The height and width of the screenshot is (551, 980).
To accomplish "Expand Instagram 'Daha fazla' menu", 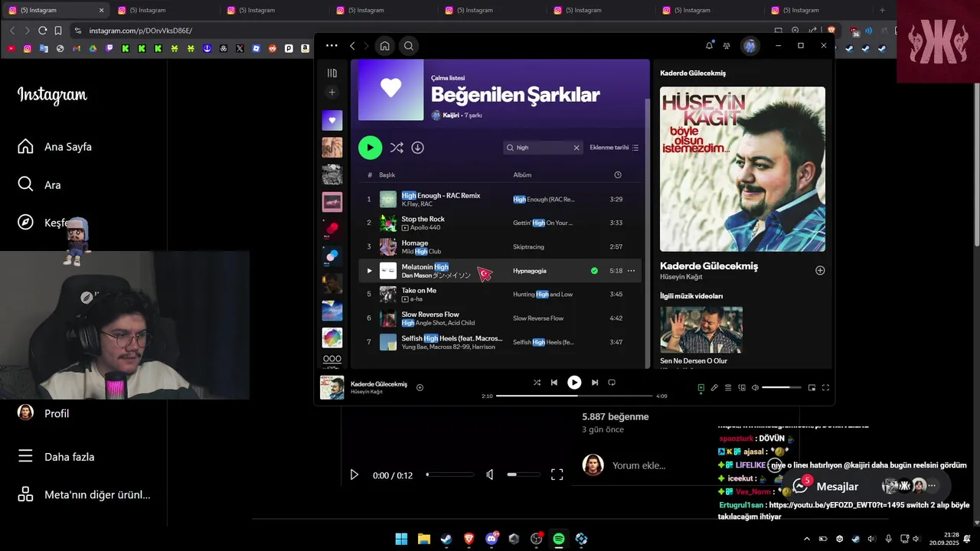I will click(x=56, y=457).
